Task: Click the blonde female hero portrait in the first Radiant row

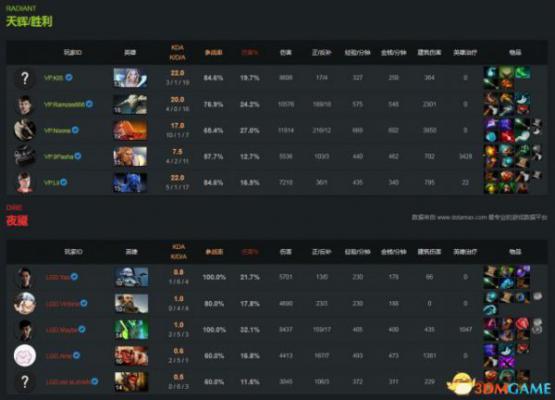Action: (130, 78)
